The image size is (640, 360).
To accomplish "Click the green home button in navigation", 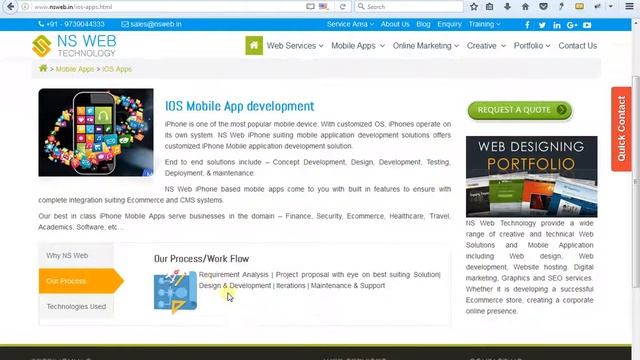I will point(254,45).
